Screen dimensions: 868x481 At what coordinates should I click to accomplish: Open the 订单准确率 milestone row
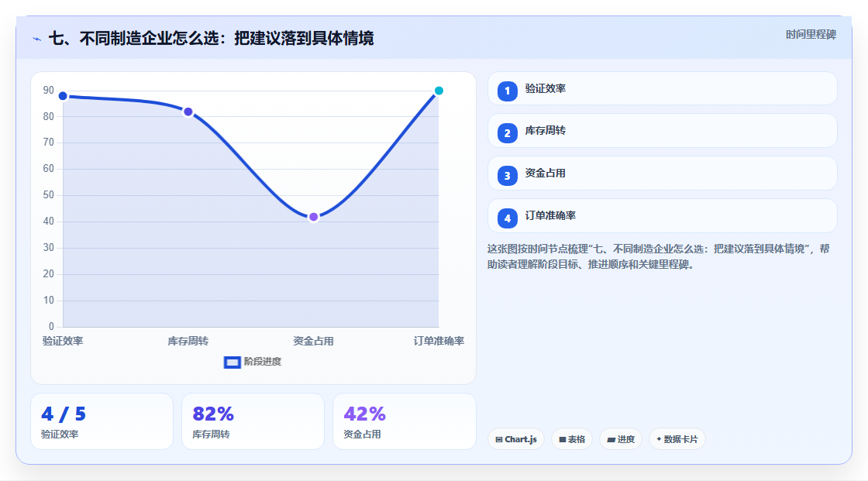pos(662,216)
